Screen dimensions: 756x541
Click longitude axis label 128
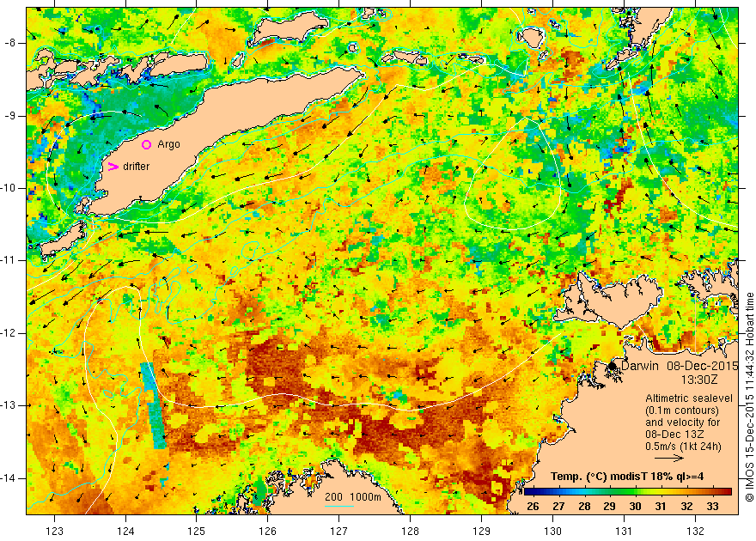coord(411,532)
